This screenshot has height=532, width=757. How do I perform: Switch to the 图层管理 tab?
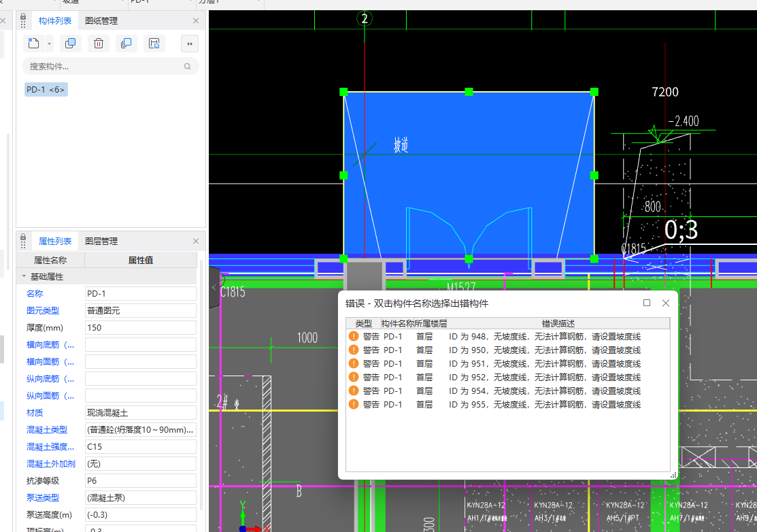coord(101,242)
